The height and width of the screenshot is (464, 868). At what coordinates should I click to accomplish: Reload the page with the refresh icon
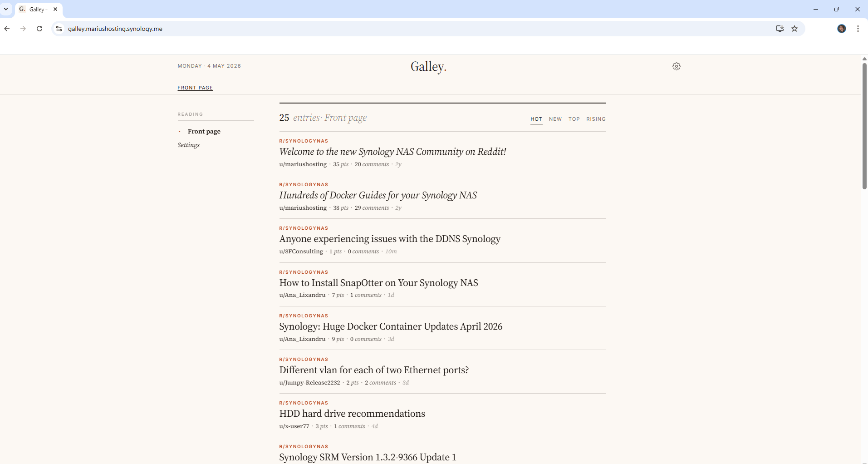pyautogui.click(x=39, y=29)
